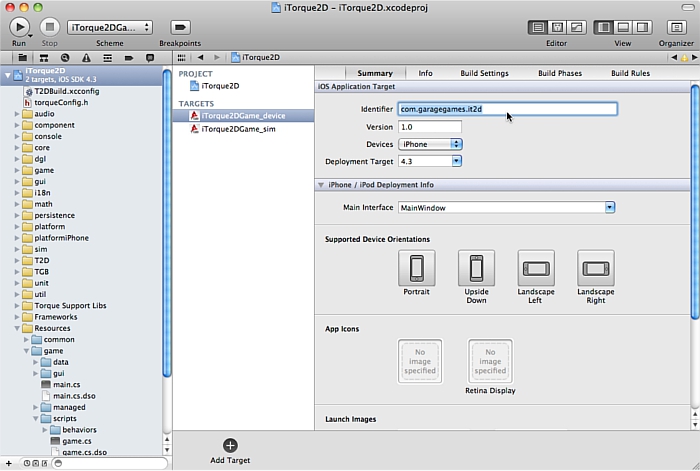Open the Organizer window icon

(x=675, y=27)
